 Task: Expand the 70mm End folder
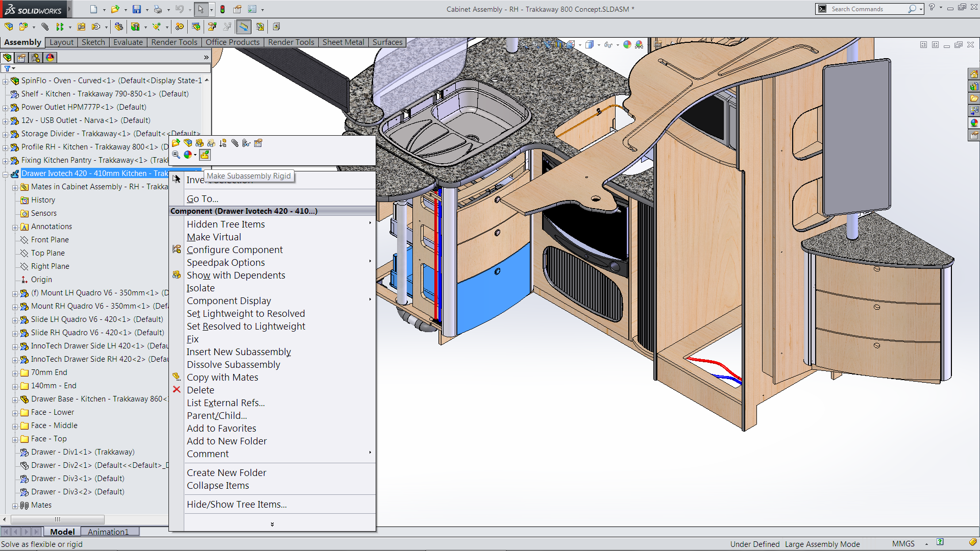coord(15,373)
